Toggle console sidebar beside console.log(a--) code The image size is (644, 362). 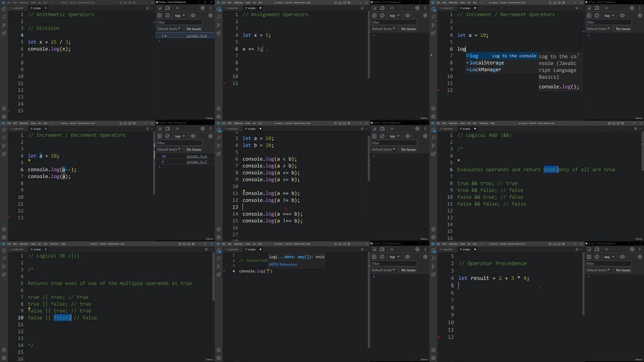coord(160,136)
